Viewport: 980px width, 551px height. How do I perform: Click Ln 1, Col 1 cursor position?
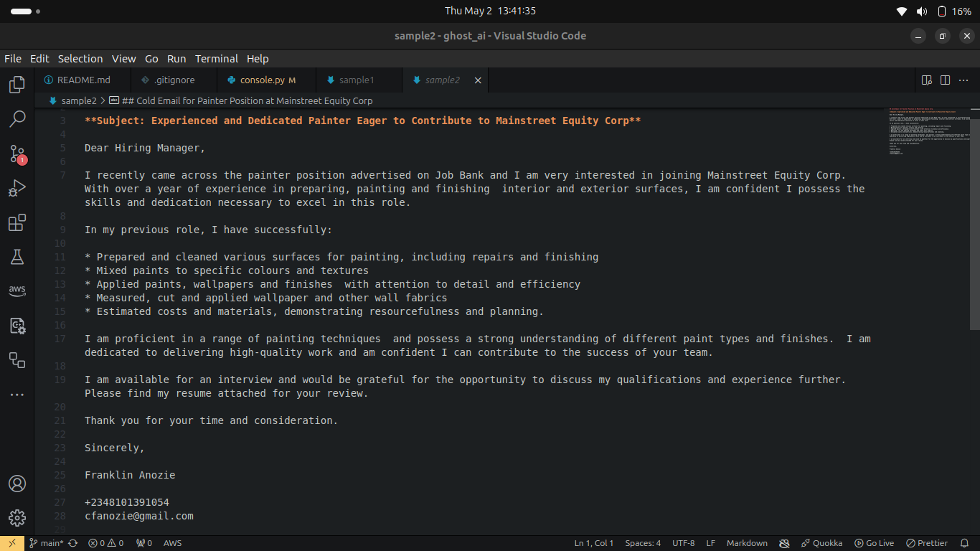pos(594,543)
